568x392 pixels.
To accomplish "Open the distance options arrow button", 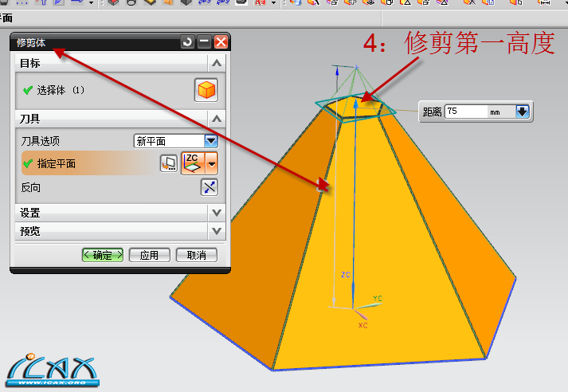I will click(x=523, y=112).
